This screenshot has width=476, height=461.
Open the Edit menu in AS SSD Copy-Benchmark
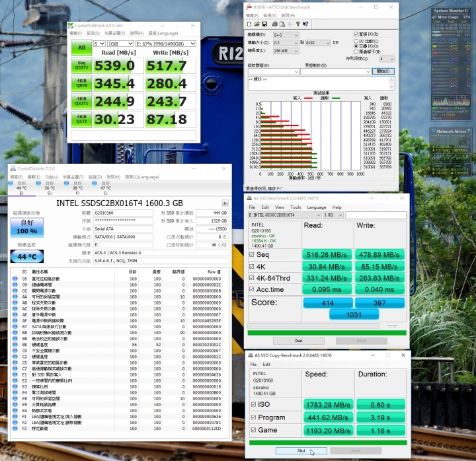266,365
